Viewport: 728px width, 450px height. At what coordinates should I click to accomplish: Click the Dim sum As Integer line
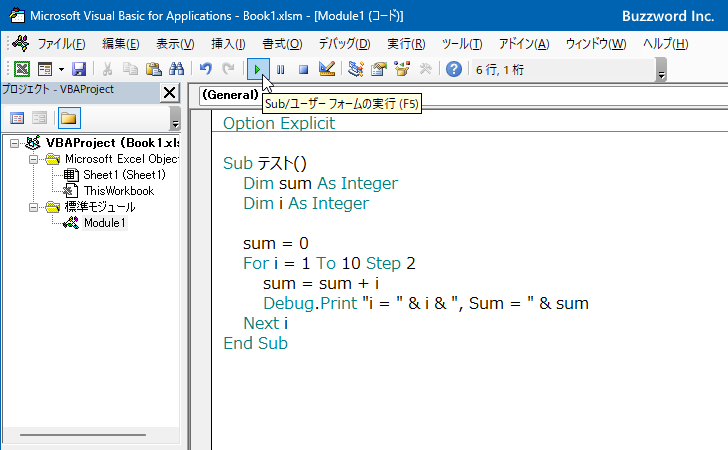320,183
